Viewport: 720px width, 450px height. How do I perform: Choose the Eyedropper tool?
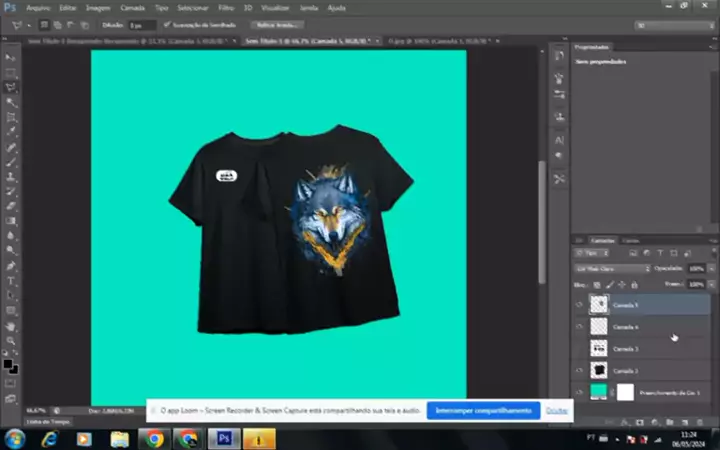click(11, 131)
